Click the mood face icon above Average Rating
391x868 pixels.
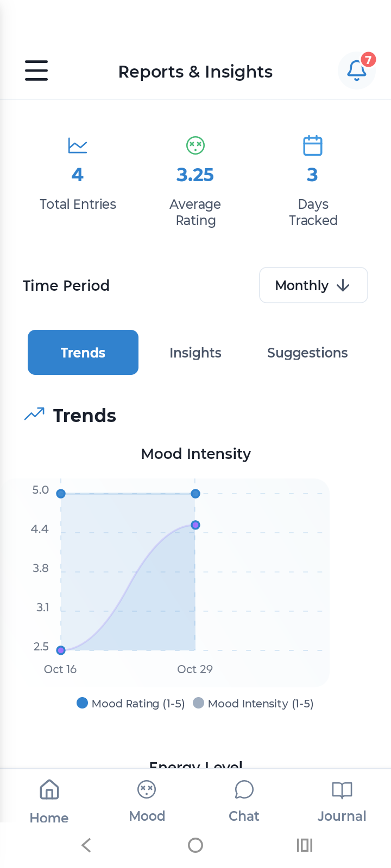pos(195,145)
